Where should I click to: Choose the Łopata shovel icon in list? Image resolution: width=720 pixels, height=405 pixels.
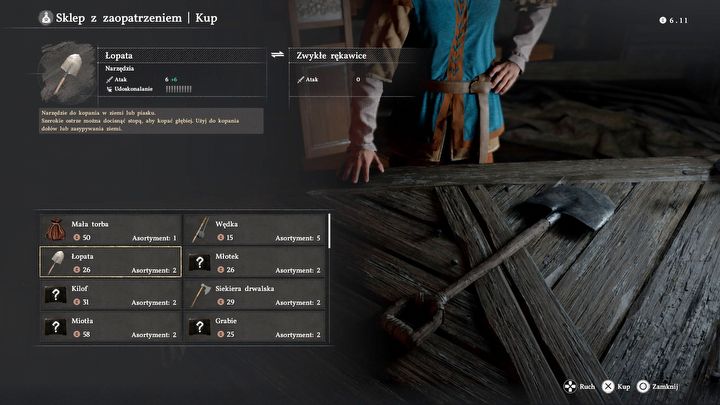pos(56,262)
